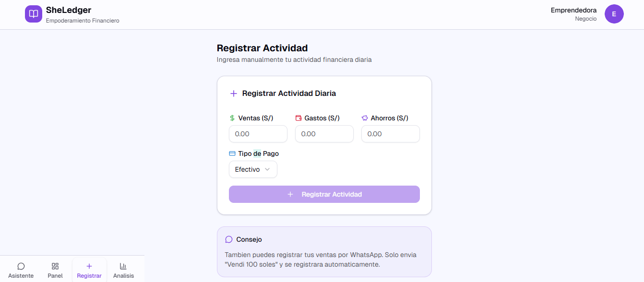Open the user avatar E circle
The width and height of the screenshot is (644, 282).
(x=614, y=14)
